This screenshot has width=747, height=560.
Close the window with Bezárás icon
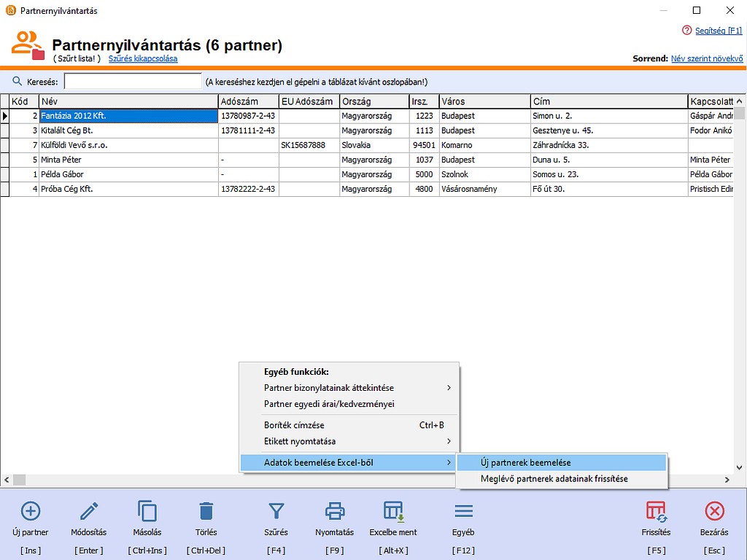pyautogui.click(x=714, y=510)
